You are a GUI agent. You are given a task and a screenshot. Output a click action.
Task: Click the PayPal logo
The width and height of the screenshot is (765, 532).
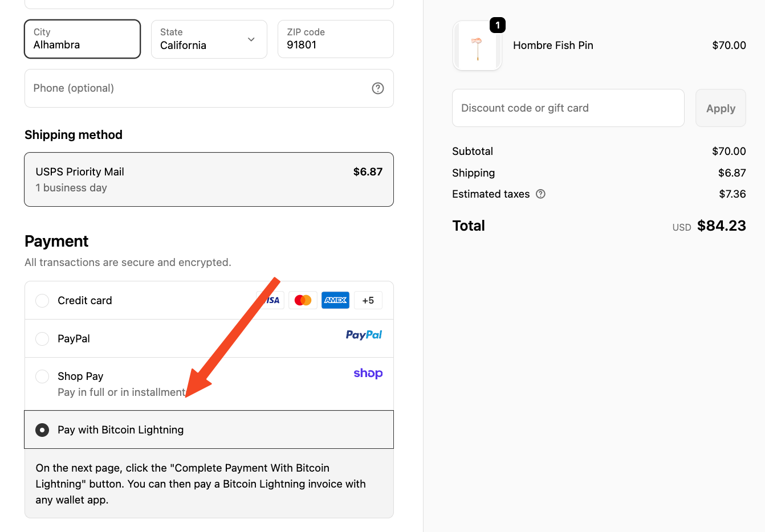364,335
